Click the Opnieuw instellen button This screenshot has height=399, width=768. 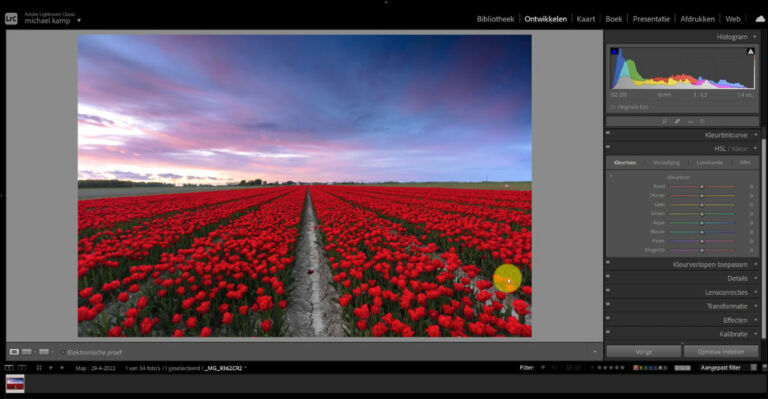[720, 352]
